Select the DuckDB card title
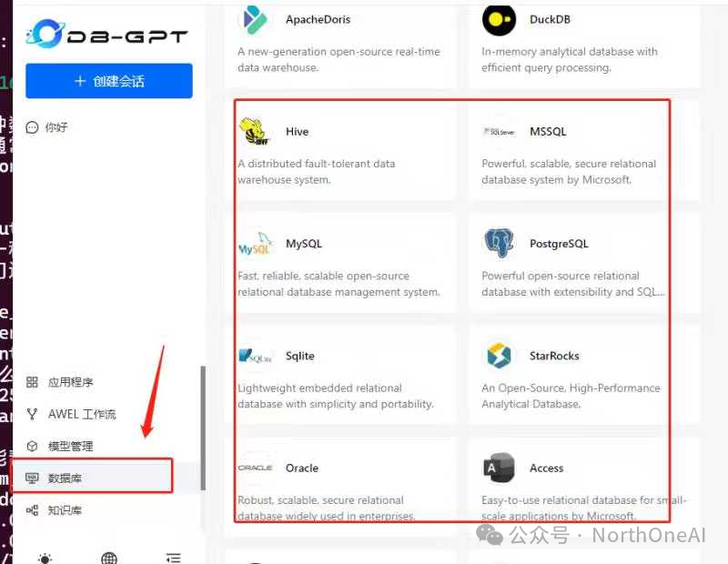728x564 pixels. 551,19
